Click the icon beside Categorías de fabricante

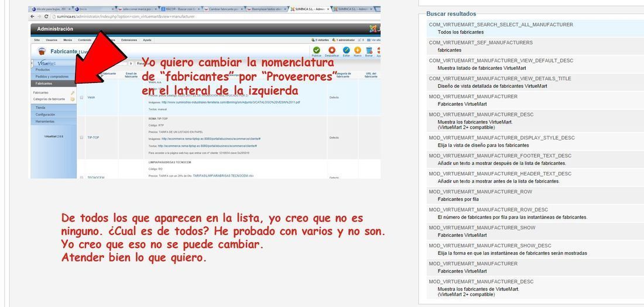73,99
